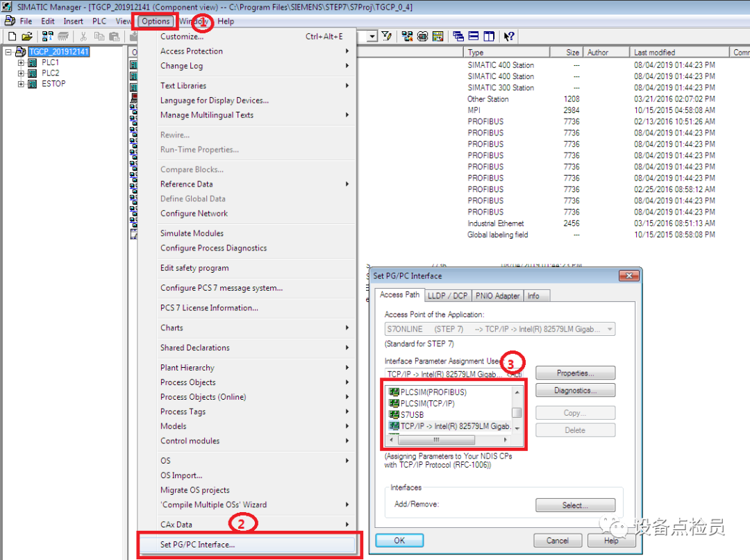
Task: Click the Simulation on/off toolbar icon
Action: (x=422, y=36)
